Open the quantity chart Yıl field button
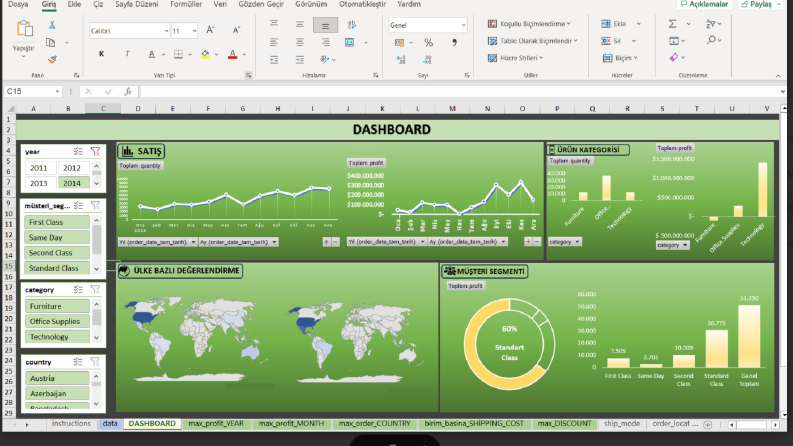Viewport: 793px width, 446px height. tap(157, 242)
